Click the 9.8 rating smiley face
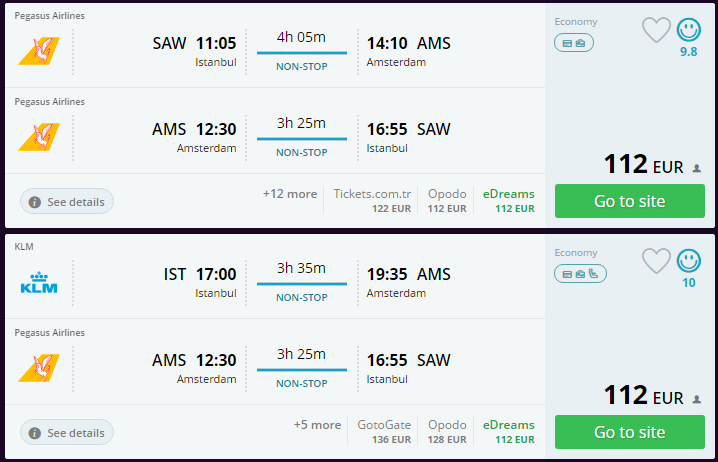This screenshot has height=462, width=718. coord(689,30)
